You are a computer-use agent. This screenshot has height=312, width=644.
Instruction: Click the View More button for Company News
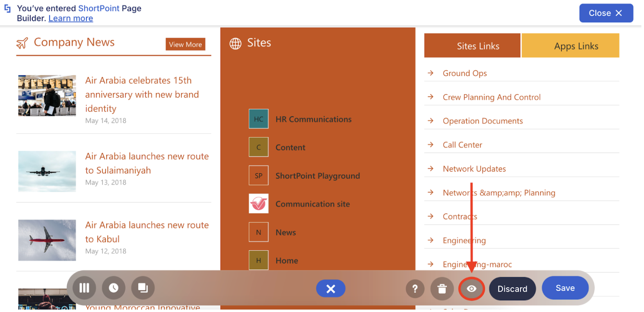click(x=185, y=44)
